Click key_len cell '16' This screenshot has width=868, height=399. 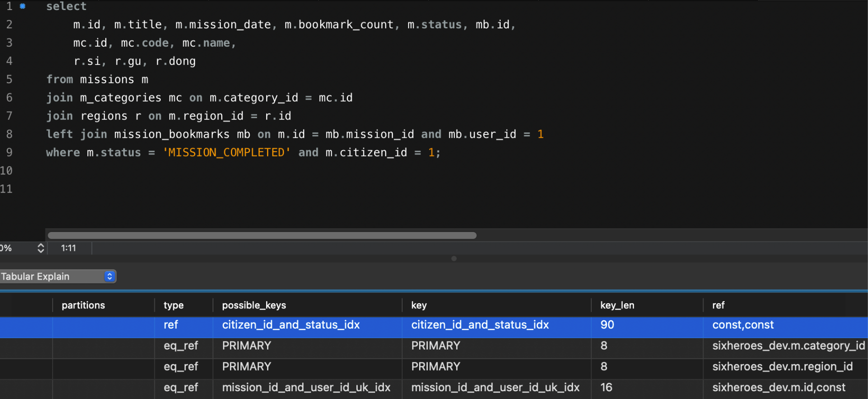(606, 388)
